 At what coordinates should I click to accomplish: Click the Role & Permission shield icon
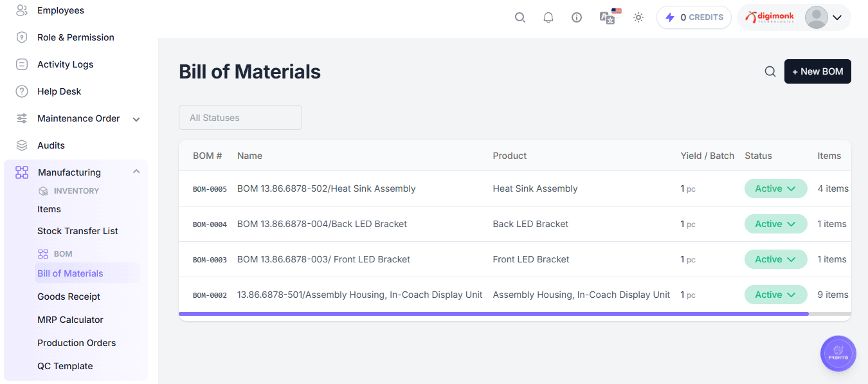coord(22,37)
